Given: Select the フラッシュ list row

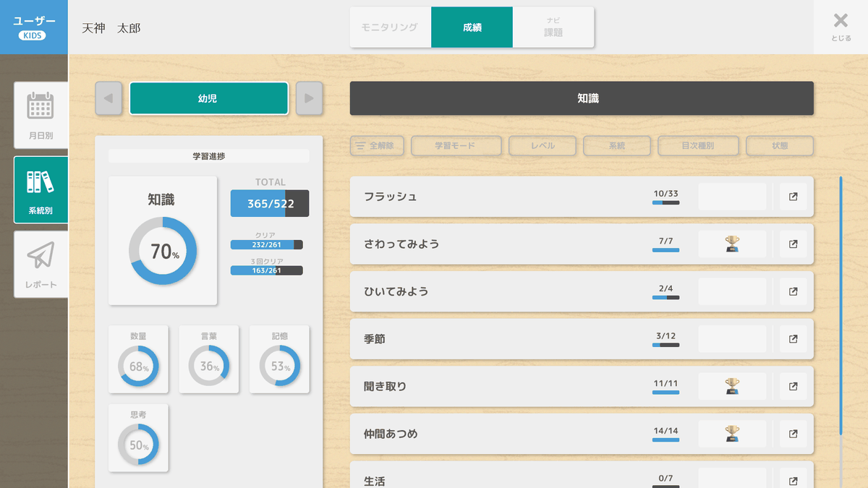Looking at the screenshot, I should pyautogui.click(x=582, y=197).
